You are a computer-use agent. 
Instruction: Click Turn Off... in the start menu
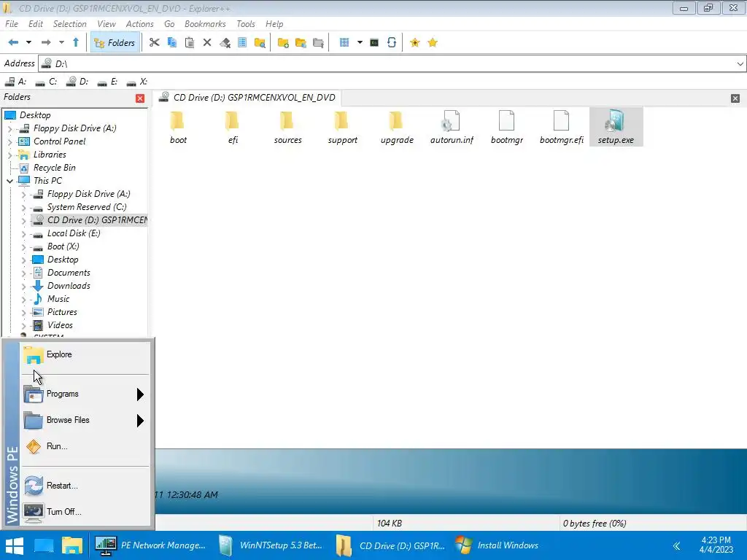point(85,512)
